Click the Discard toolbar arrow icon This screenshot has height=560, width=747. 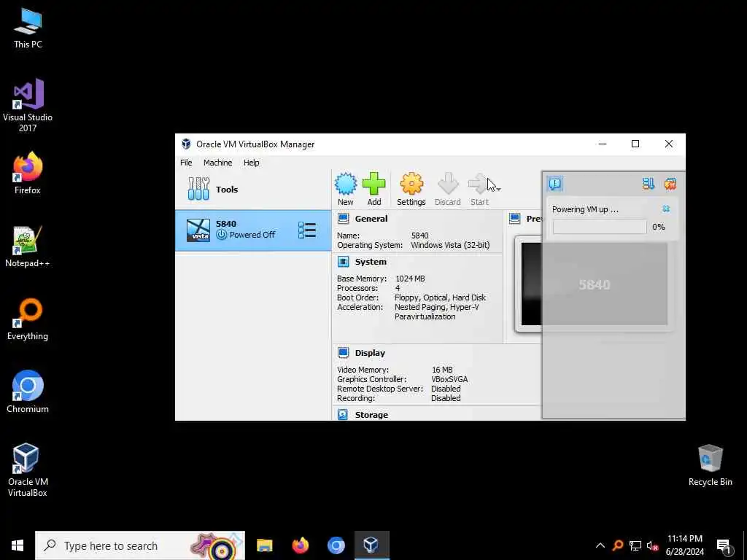[x=447, y=184]
